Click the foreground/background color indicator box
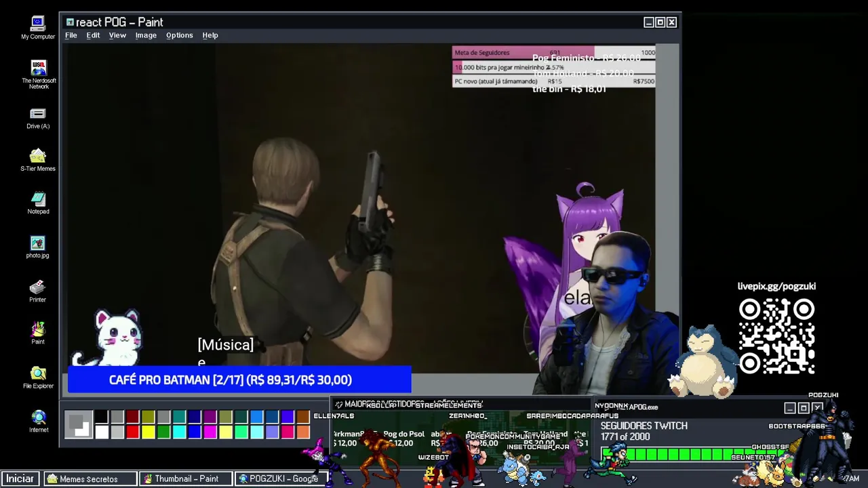 [x=79, y=425]
